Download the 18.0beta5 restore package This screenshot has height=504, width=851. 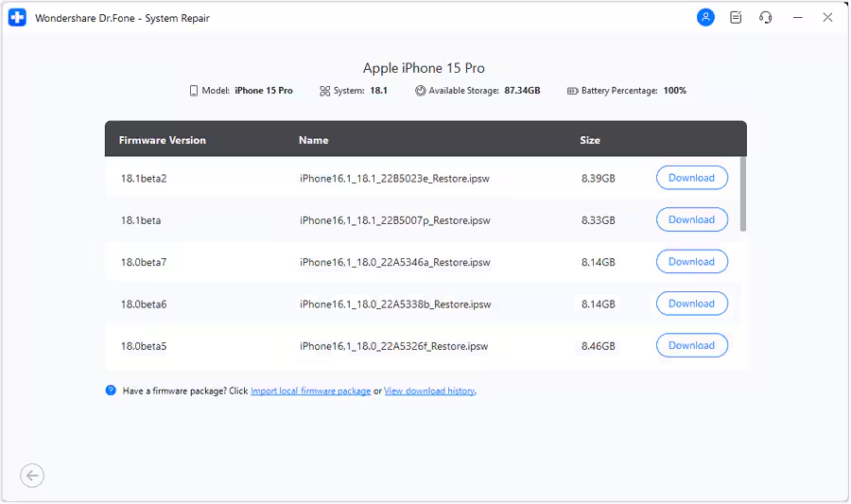[691, 345]
